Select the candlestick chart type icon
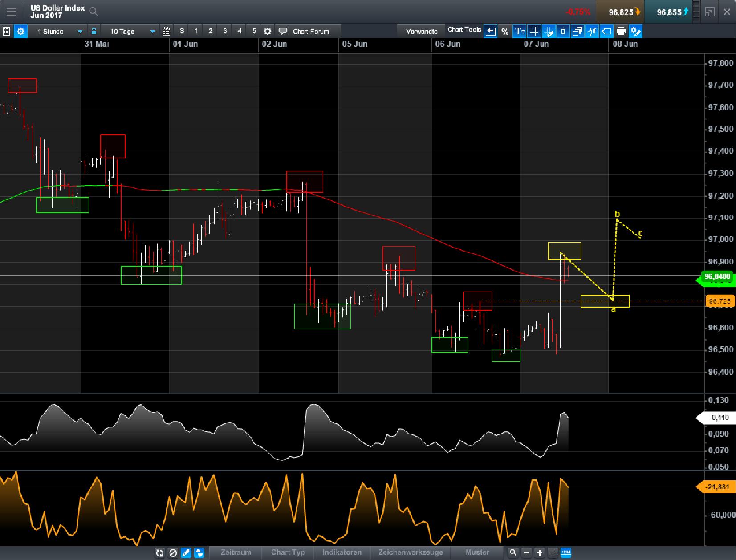The width and height of the screenshot is (736, 560). click(563, 31)
